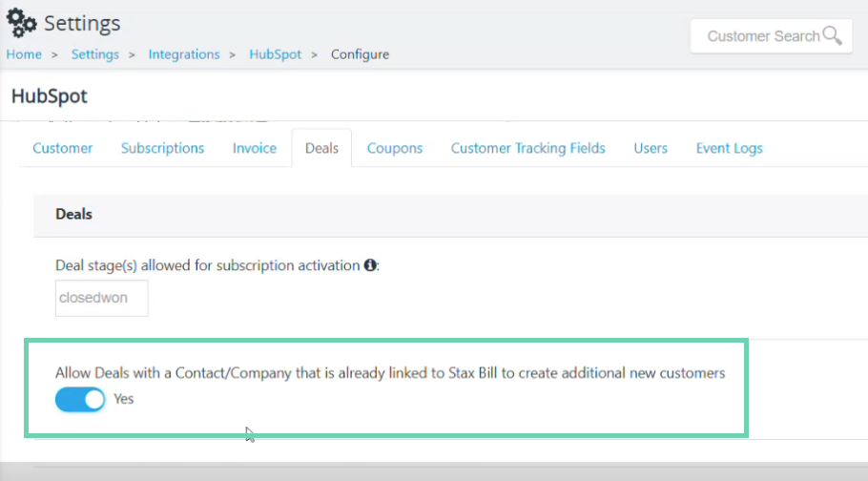View the Event Logs tab

pos(730,148)
